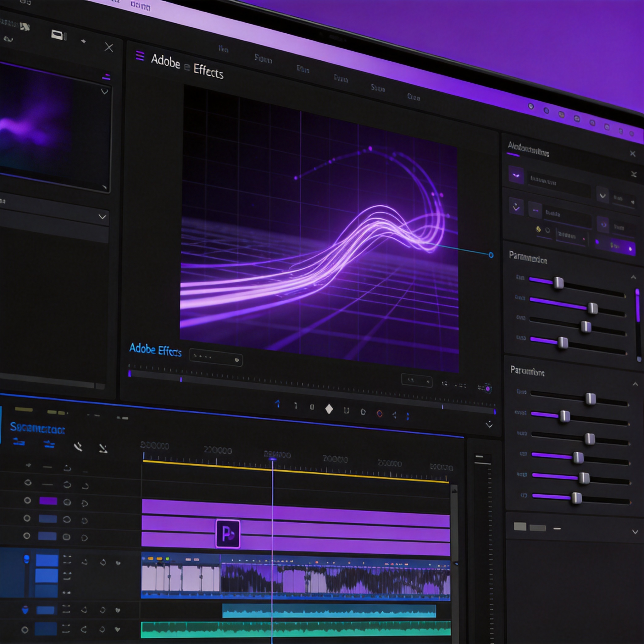
Task: Toggle visibility of the upper dark-blue swatch layer
Action: [x=27, y=518]
